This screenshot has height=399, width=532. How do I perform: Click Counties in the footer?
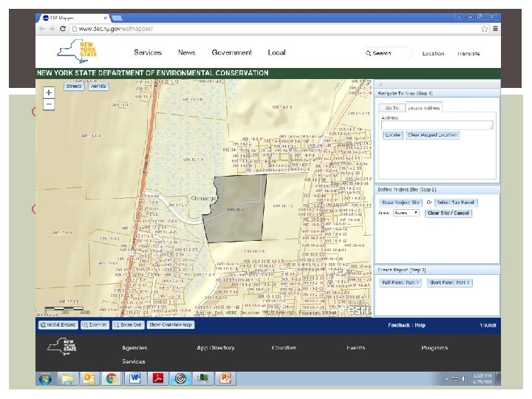click(x=284, y=348)
